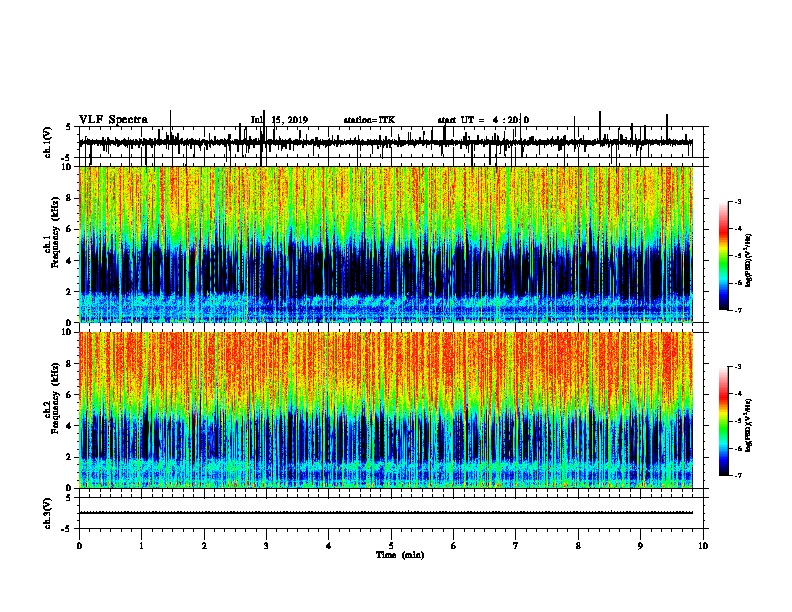Click the ch.1 voltage waveform trace

[386, 142]
